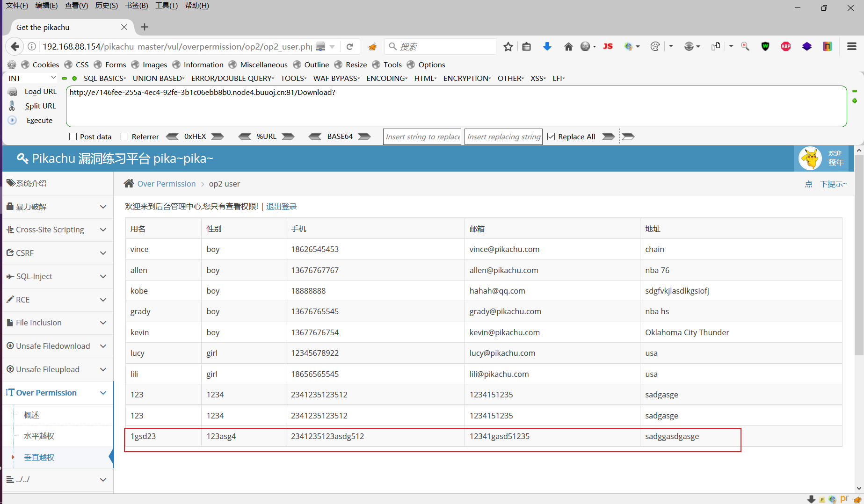Click the 系统介绍 sidebar item
Viewport: 864px width, 504px height.
point(58,183)
